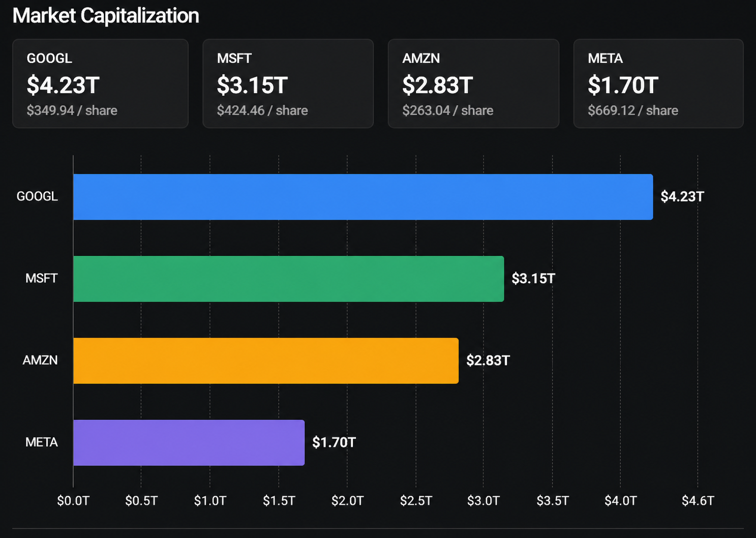Click the $424.46 / share price text
The width and height of the screenshot is (756, 538).
pyautogui.click(x=262, y=110)
